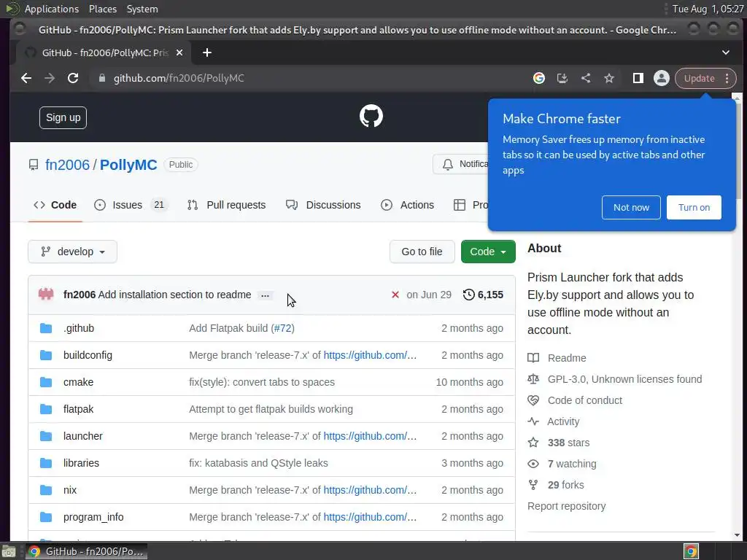
Task: Reload the page with the refresh icon
Action: point(73,78)
